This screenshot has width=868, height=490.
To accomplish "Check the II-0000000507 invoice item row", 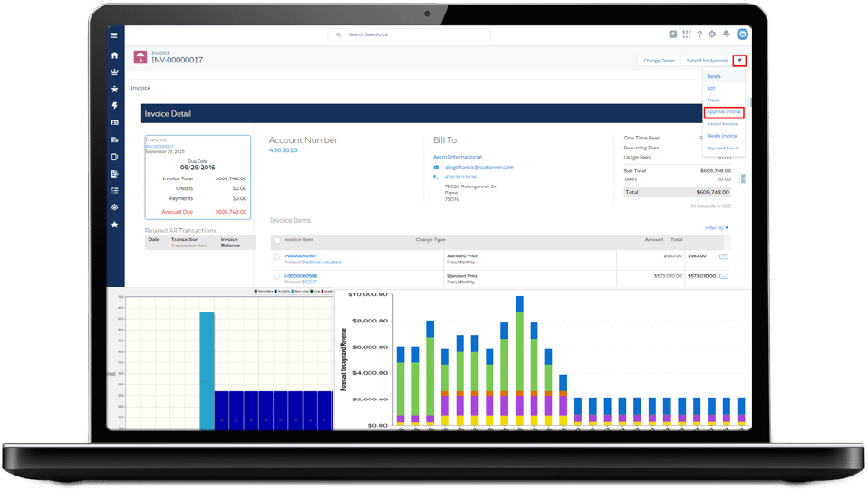I will [x=276, y=256].
